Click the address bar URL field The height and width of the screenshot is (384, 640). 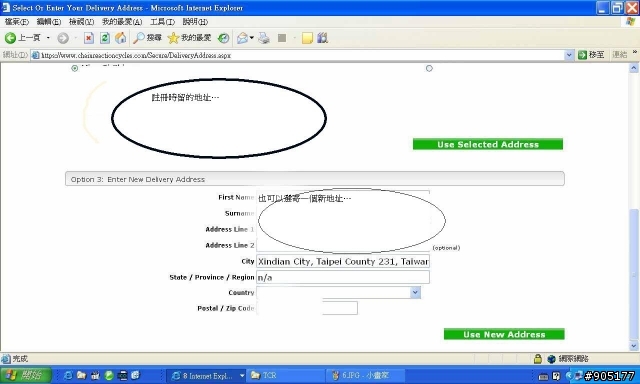point(302,55)
